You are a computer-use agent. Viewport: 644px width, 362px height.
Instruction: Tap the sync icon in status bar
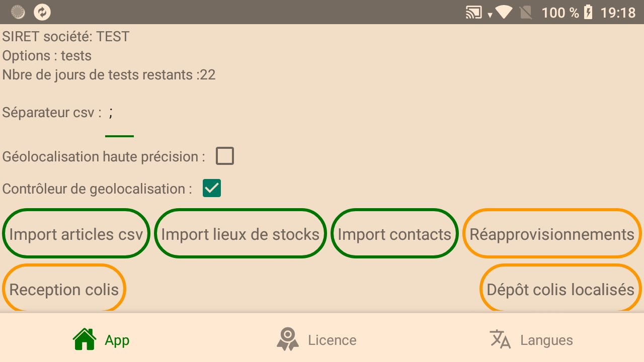pos(42,12)
